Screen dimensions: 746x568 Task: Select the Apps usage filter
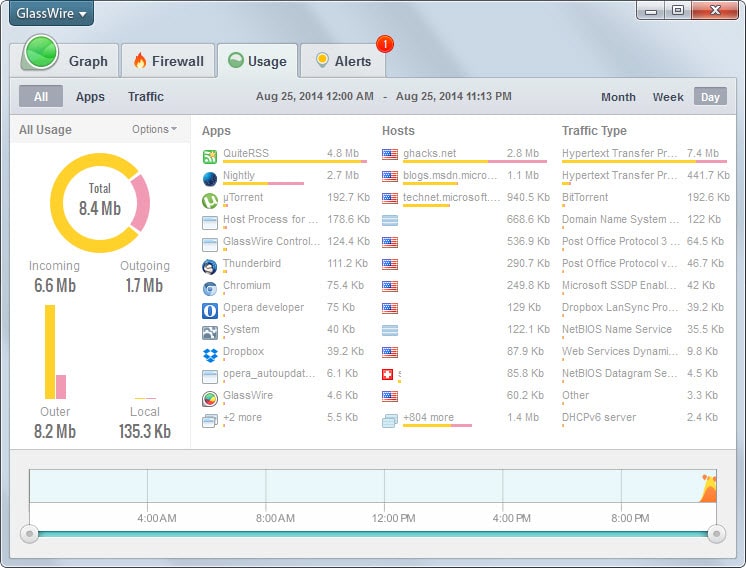pos(90,97)
